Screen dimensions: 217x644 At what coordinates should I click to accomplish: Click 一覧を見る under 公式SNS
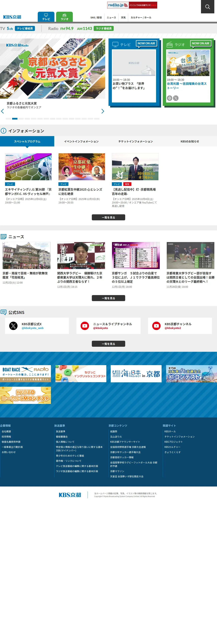coord(108,344)
